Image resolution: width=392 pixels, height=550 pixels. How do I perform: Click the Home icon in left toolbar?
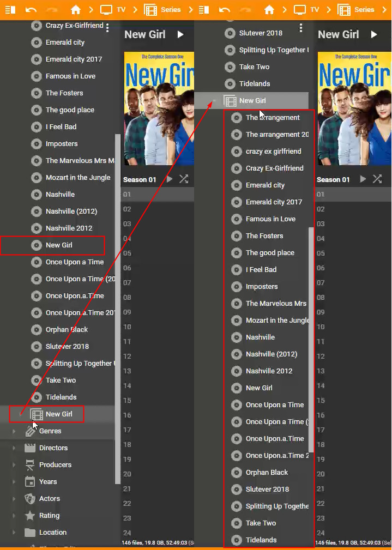pyautogui.click(x=76, y=10)
